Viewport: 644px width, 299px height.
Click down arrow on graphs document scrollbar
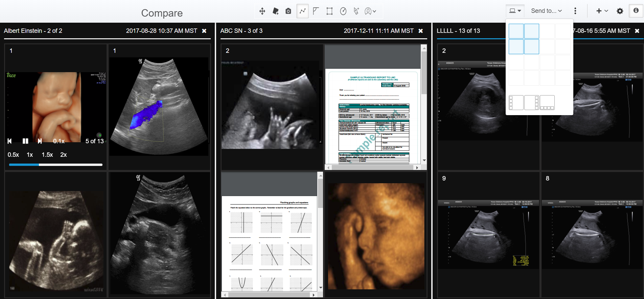click(321, 288)
